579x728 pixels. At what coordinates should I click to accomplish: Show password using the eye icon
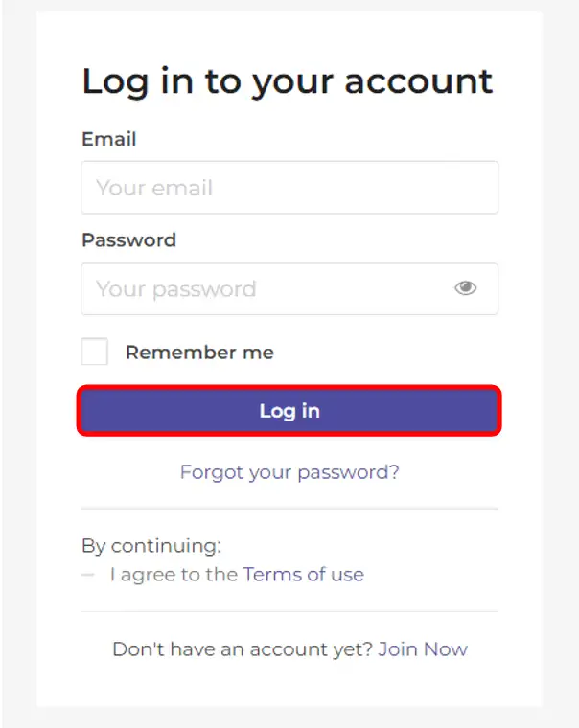[x=466, y=288]
